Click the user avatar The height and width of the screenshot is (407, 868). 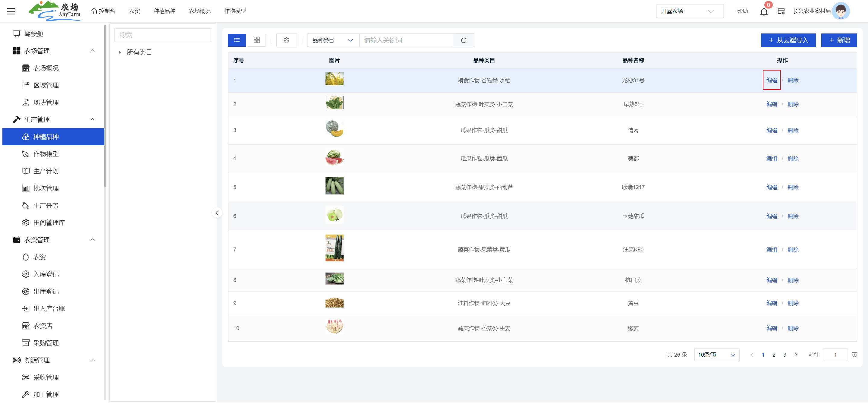(x=841, y=11)
